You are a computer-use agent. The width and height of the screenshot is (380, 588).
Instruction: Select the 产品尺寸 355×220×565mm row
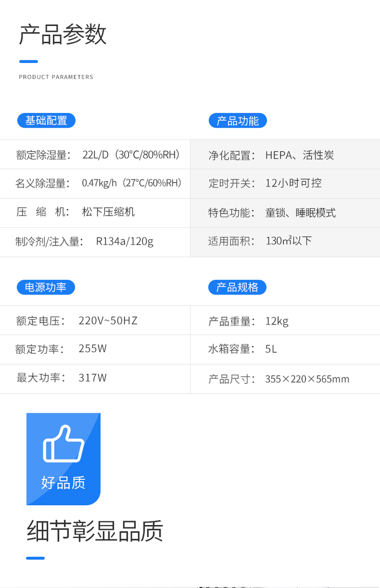278,379
